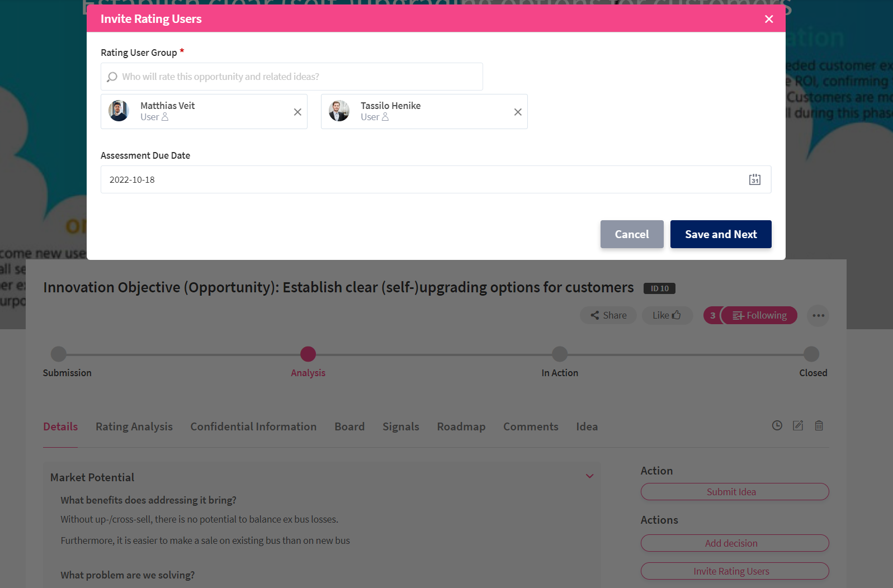The width and height of the screenshot is (893, 588).
Task: Click the delete trash icon
Action: [x=819, y=426]
